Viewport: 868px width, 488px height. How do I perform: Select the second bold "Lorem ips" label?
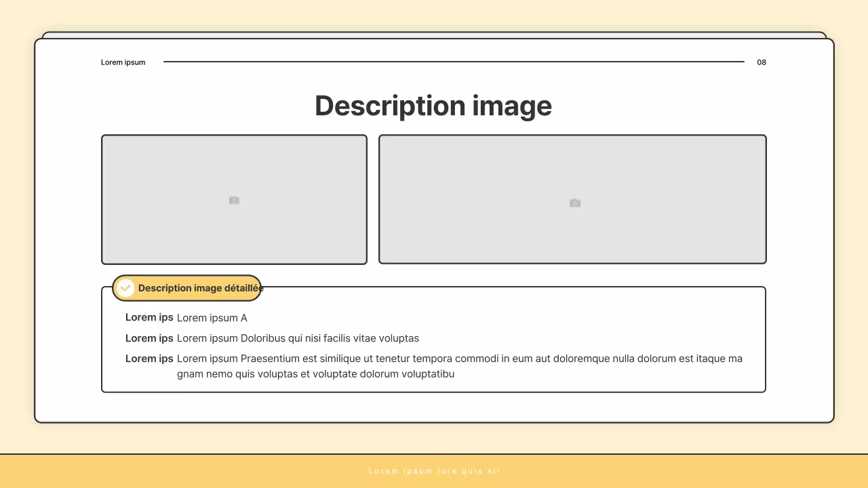149,338
